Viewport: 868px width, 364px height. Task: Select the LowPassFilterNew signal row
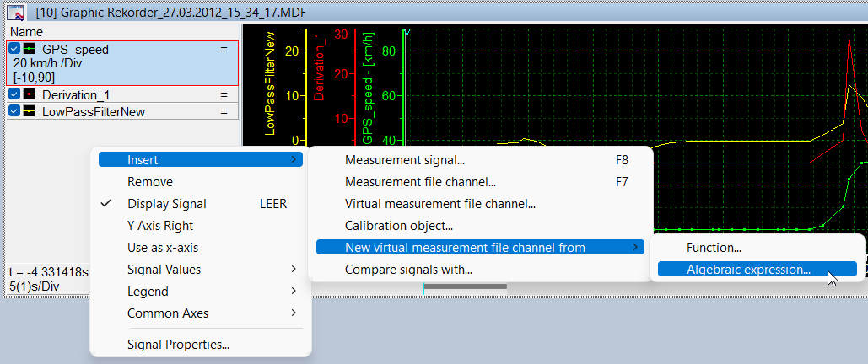point(122,111)
